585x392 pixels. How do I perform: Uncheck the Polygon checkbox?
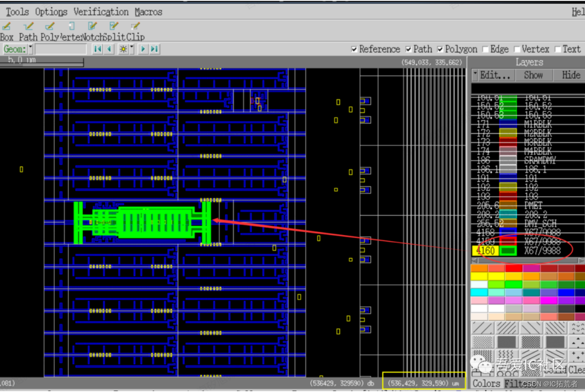pos(440,49)
